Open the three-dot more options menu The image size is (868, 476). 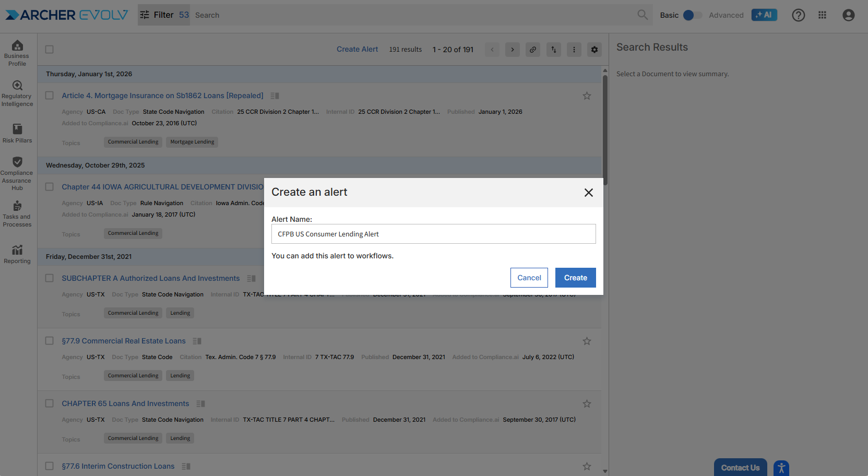tap(574, 50)
